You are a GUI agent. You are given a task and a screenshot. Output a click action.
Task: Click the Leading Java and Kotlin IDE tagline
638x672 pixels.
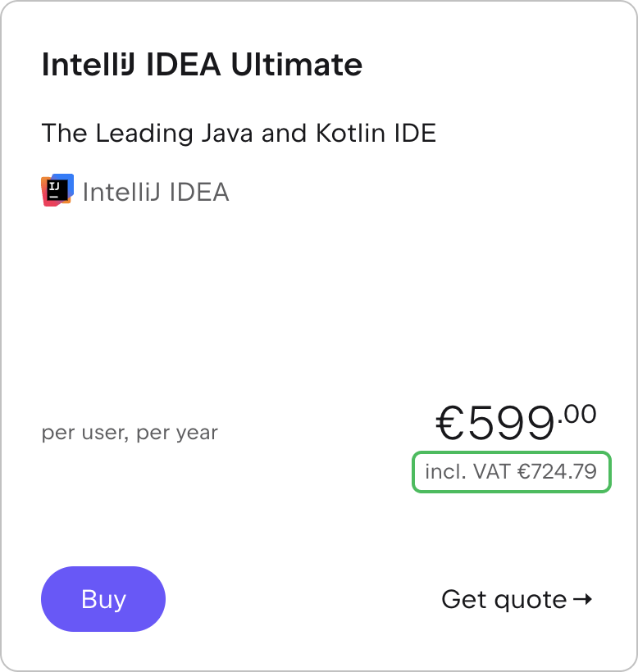[239, 133]
